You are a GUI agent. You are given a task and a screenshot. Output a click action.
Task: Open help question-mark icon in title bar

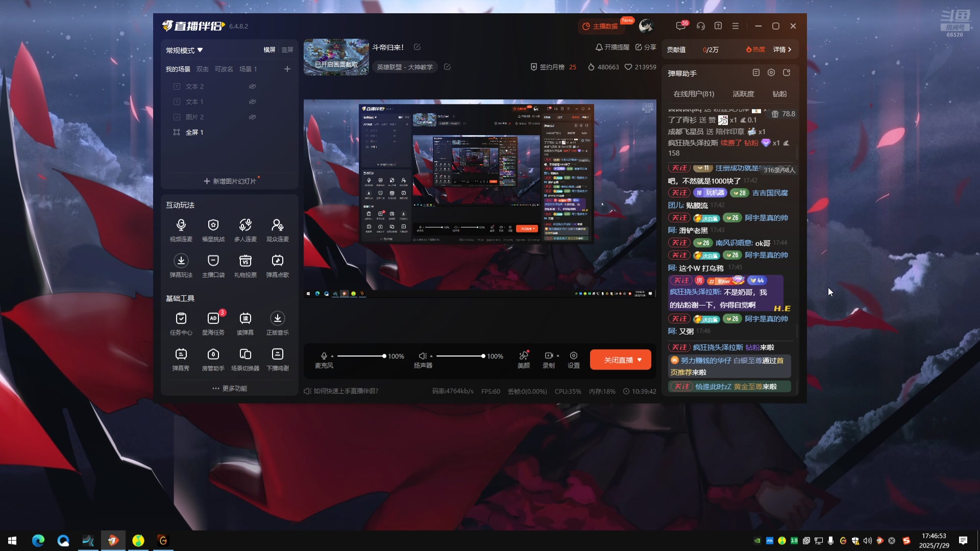718,26
